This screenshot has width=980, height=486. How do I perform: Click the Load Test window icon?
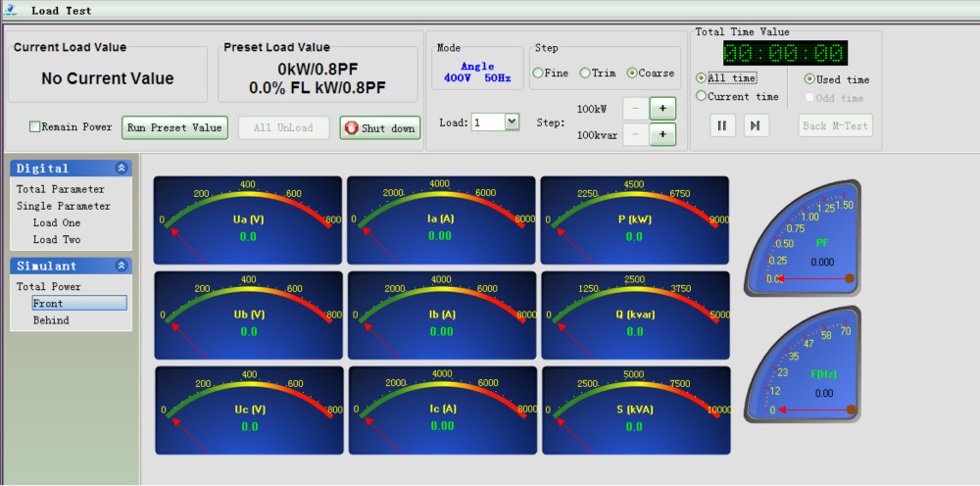click(11, 10)
